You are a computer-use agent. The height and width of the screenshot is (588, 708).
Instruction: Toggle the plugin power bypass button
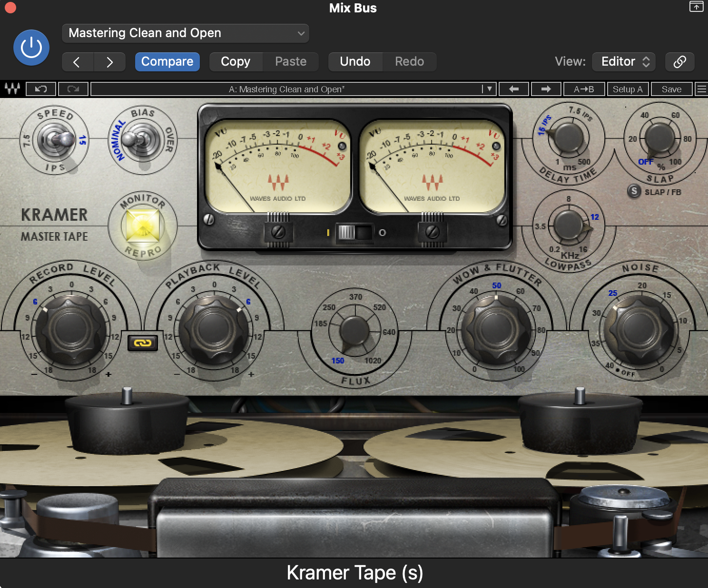coord(31,48)
